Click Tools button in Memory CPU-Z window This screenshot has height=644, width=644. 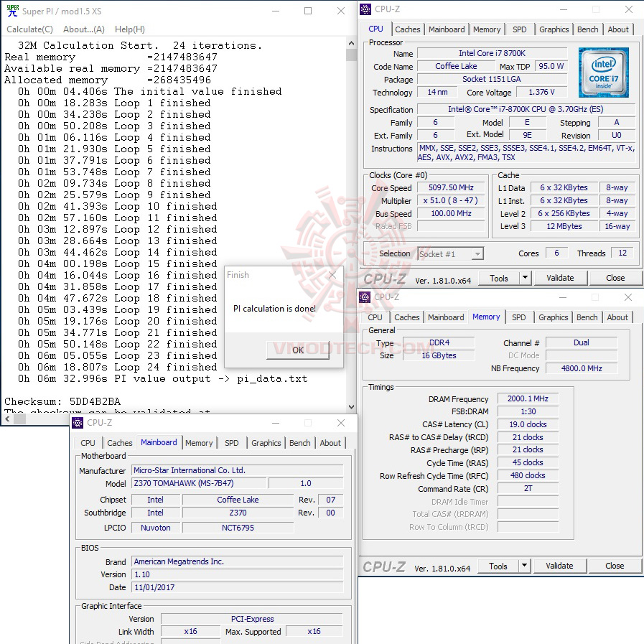498,566
